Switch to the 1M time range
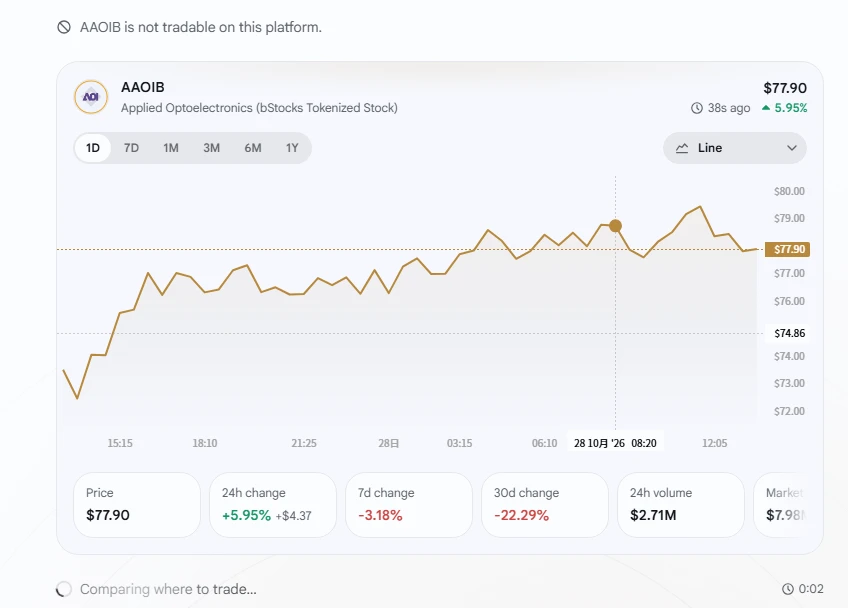This screenshot has width=848, height=608. 171,148
